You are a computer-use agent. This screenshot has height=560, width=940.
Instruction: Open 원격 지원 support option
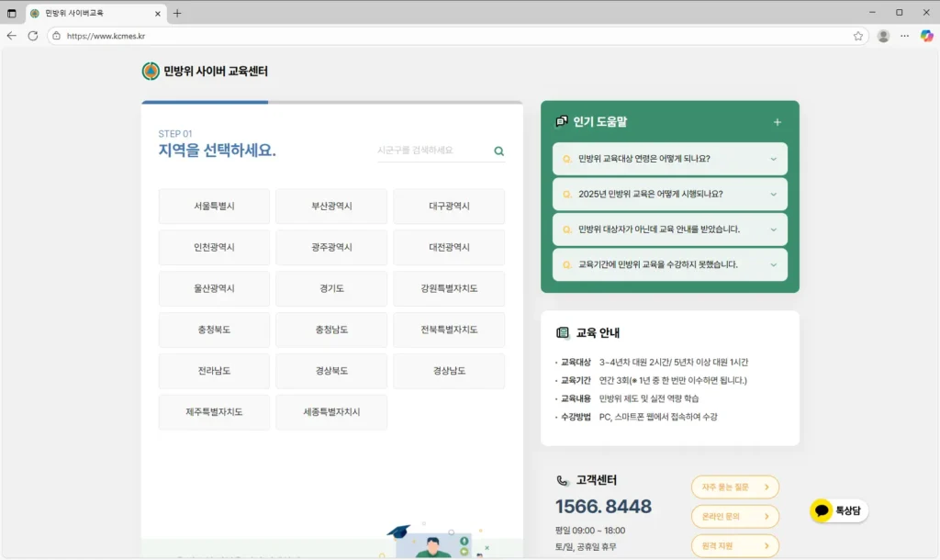734,545
